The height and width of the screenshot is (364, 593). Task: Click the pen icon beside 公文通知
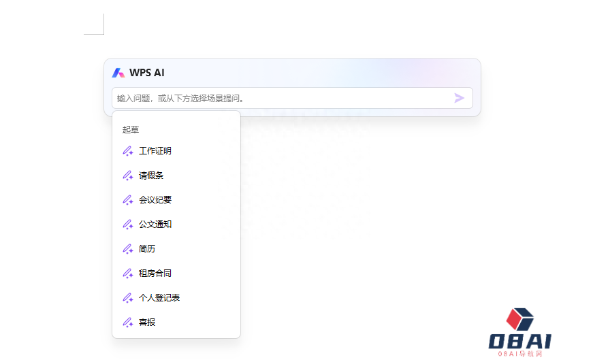tap(127, 225)
